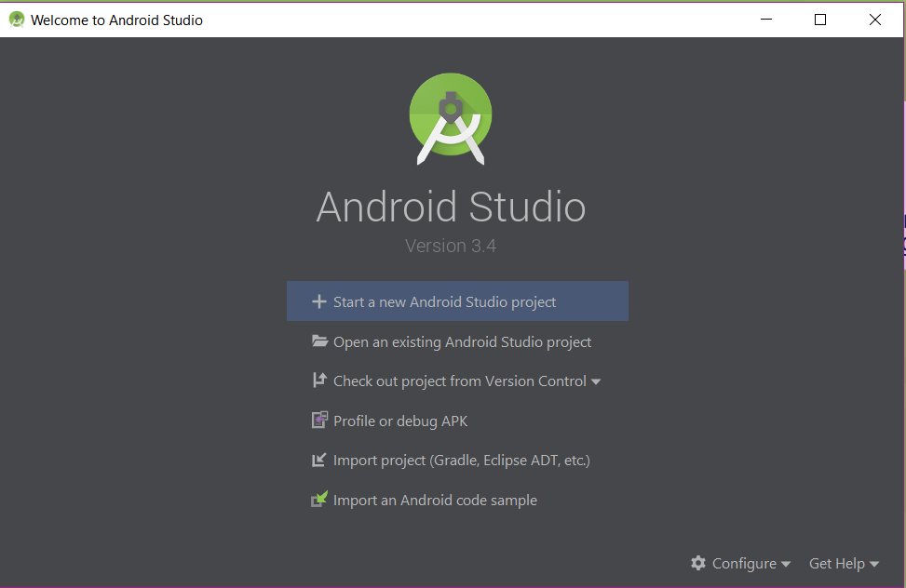
Task: Expand the Get Help dropdown
Action: pos(845,563)
